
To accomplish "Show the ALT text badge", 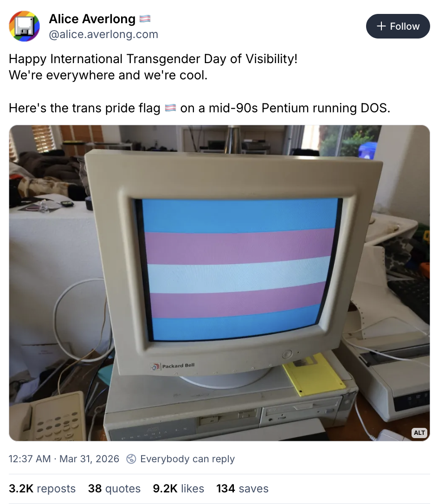I will [419, 433].
